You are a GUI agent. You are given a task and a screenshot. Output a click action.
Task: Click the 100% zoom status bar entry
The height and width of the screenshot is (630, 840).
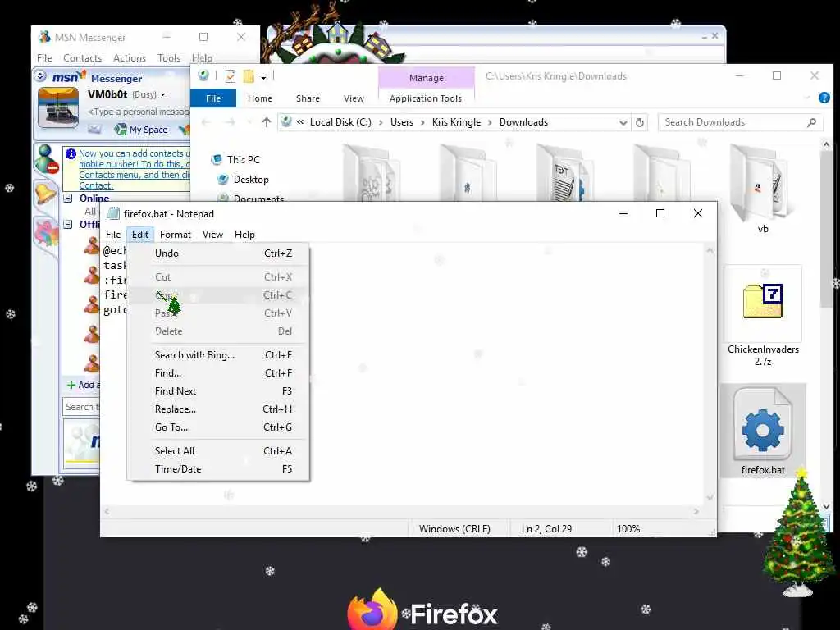(x=628, y=529)
